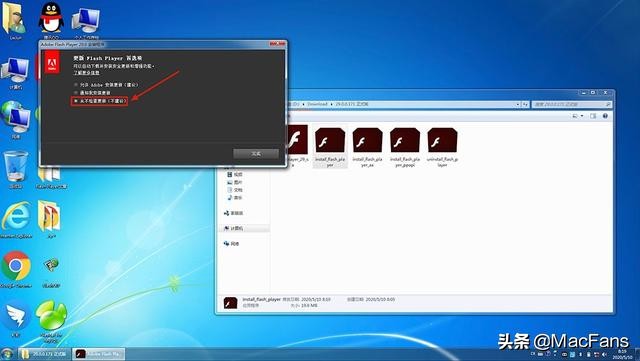Click the button at bottom of Flash installer dialog
The width and height of the screenshot is (640, 361).
(x=256, y=154)
